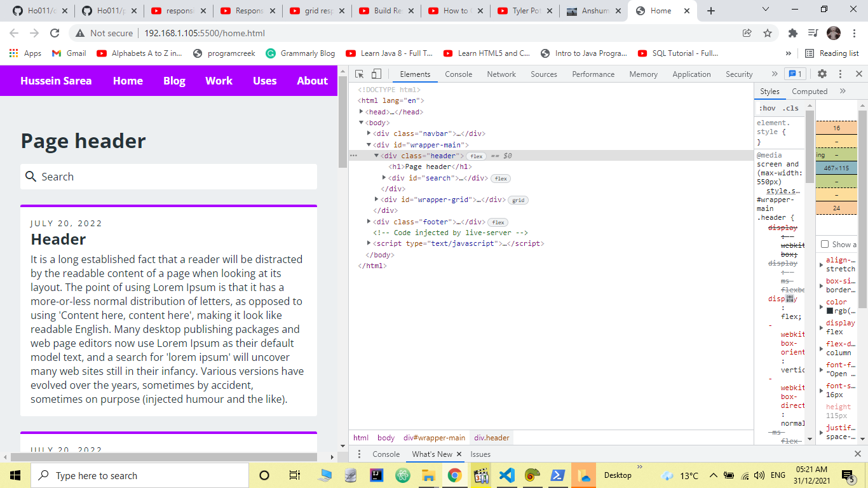Click the address bar URL
868x488 pixels.
(x=205, y=33)
